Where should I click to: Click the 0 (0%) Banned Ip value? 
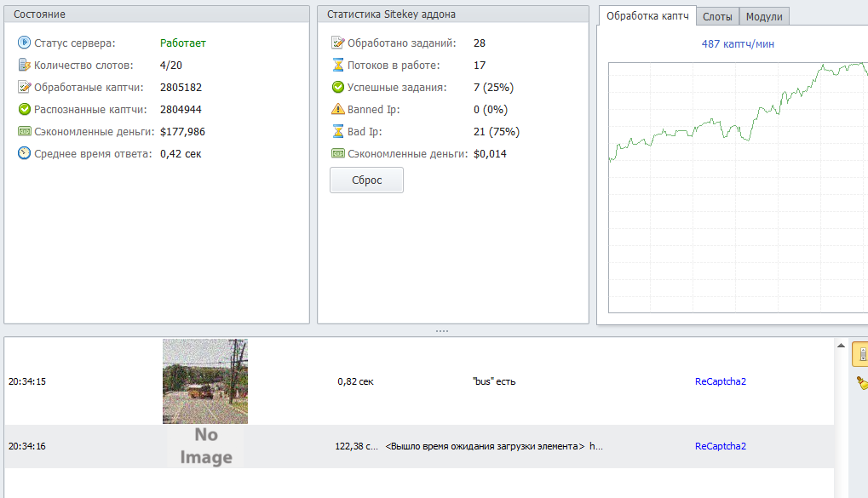(491, 109)
